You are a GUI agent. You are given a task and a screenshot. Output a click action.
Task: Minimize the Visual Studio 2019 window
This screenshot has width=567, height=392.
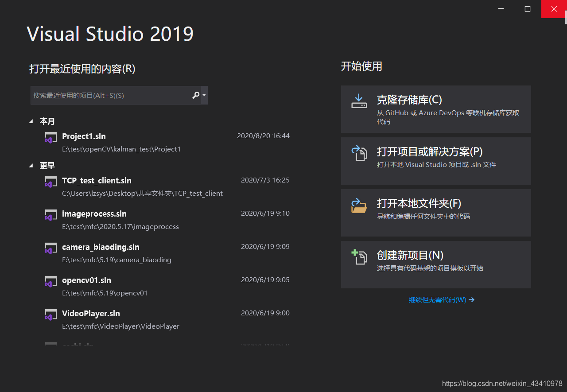tap(501, 9)
